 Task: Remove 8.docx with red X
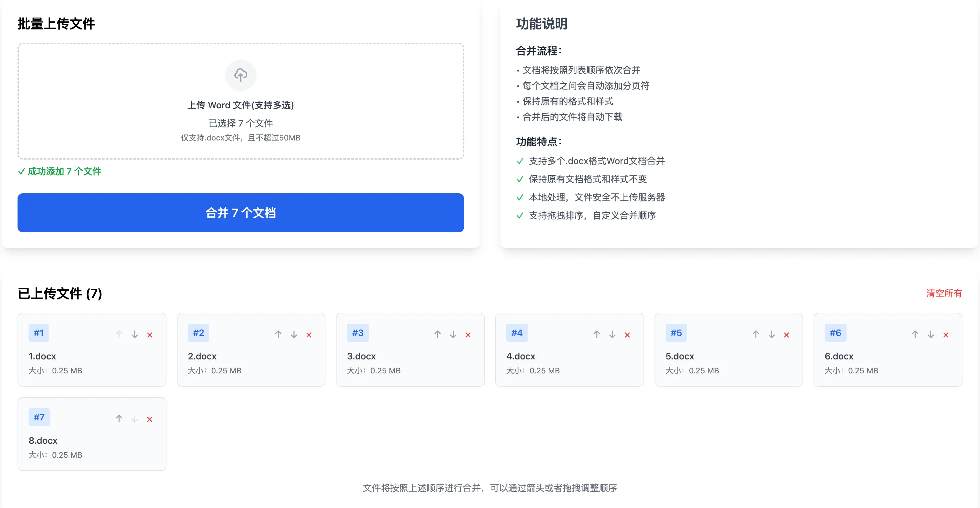[150, 419]
